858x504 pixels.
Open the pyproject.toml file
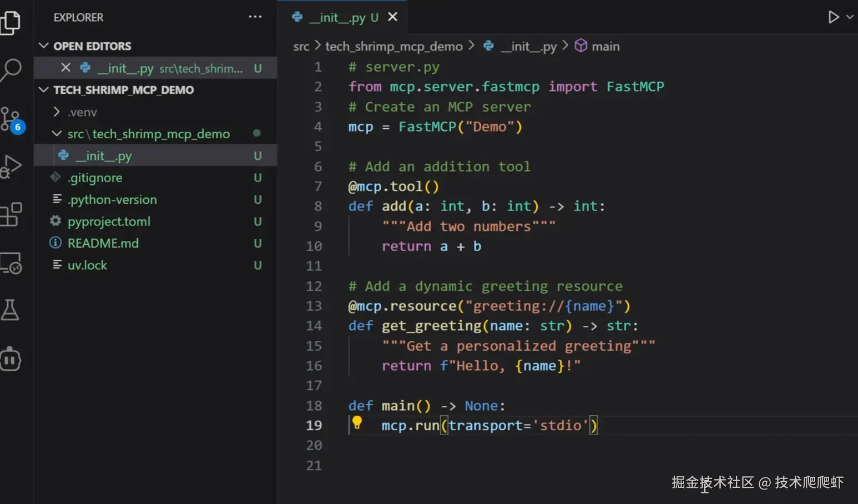tap(155, 221)
